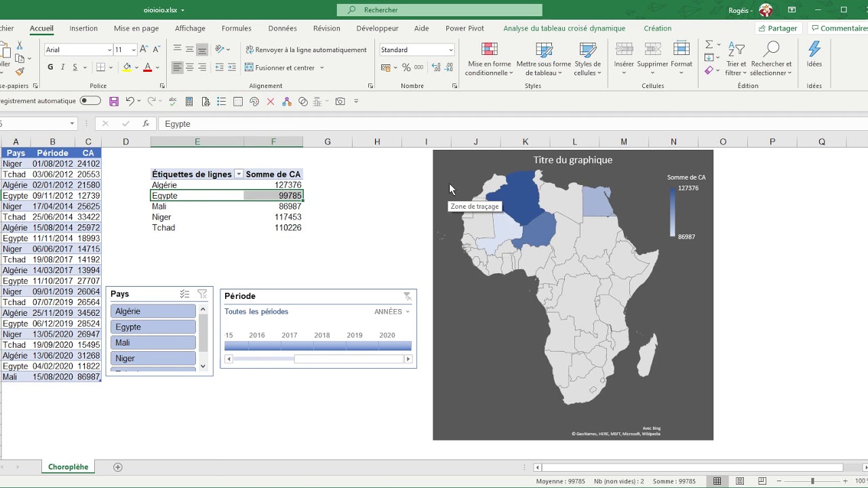This screenshot has width=868, height=488.
Task: Undo the last action
Action: (x=130, y=102)
